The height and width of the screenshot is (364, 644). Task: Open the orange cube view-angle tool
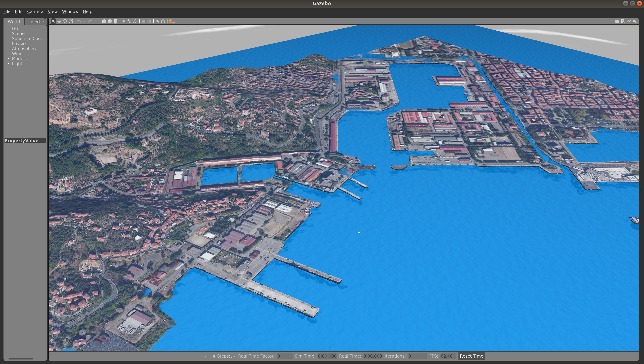tap(171, 21)
